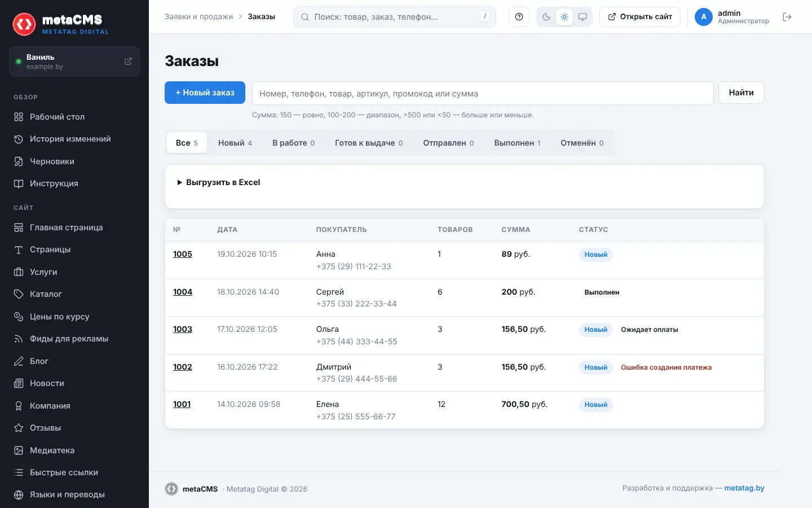Open Инструкция book icon
Image resolution: width=812 pixels, height=508 pixels.
tap(19, 183)
